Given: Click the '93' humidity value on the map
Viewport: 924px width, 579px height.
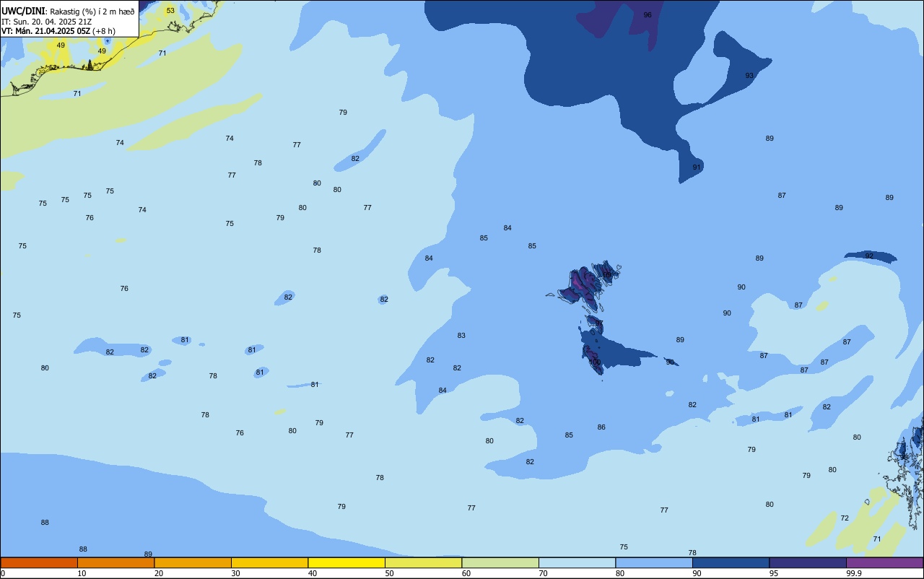Looking at the screenshot, I should [x=749, y=76].
